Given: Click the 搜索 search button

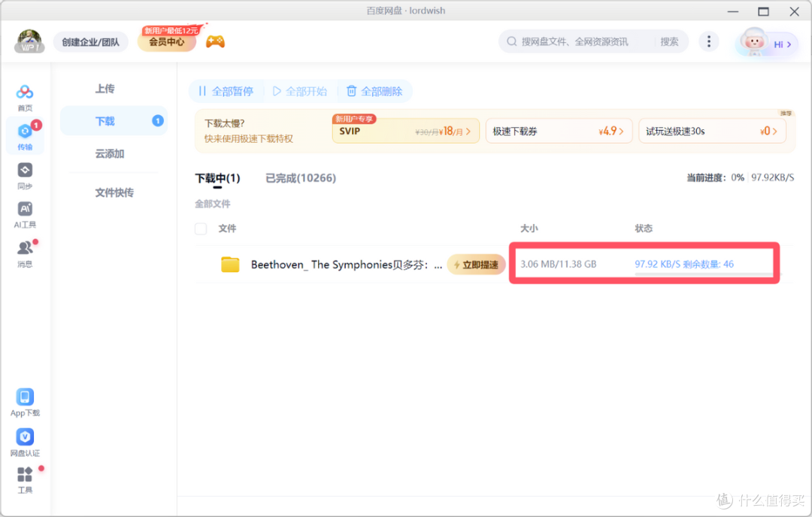Looking at the screenshot, I should click(669, 41).
